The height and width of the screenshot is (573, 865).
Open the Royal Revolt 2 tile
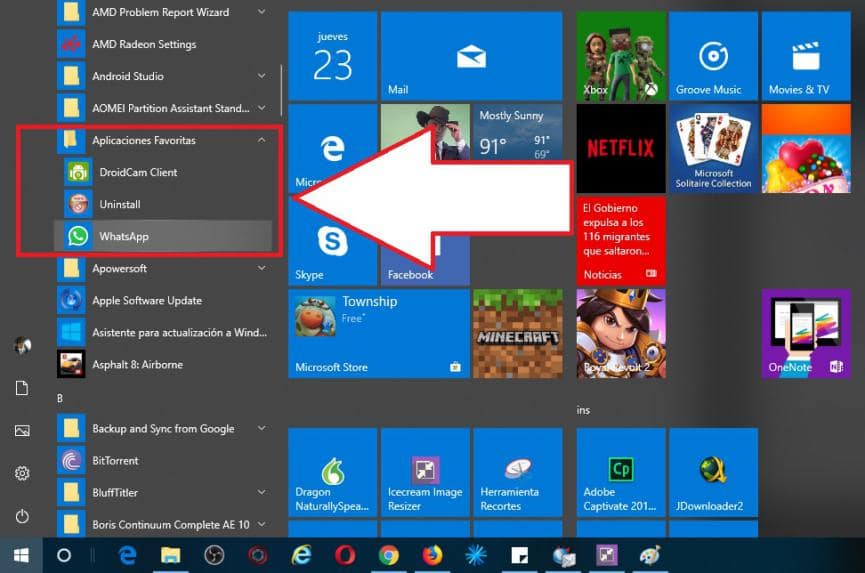[x=621, y=334]
